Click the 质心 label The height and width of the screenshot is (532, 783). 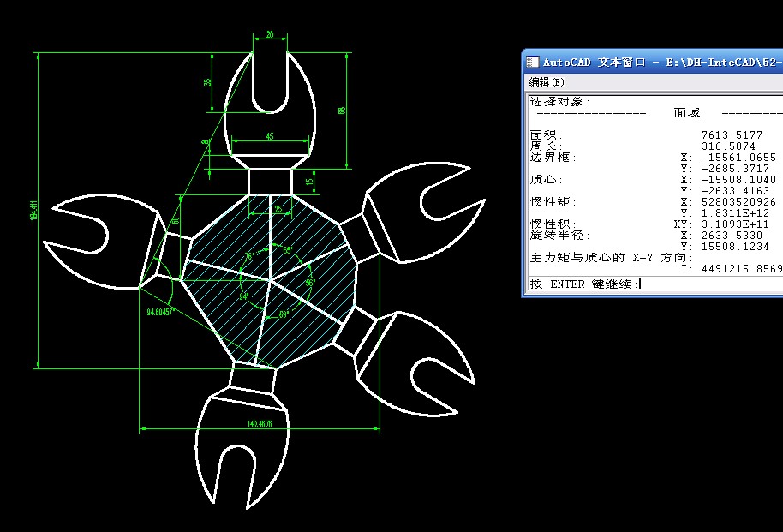point(547,179)
